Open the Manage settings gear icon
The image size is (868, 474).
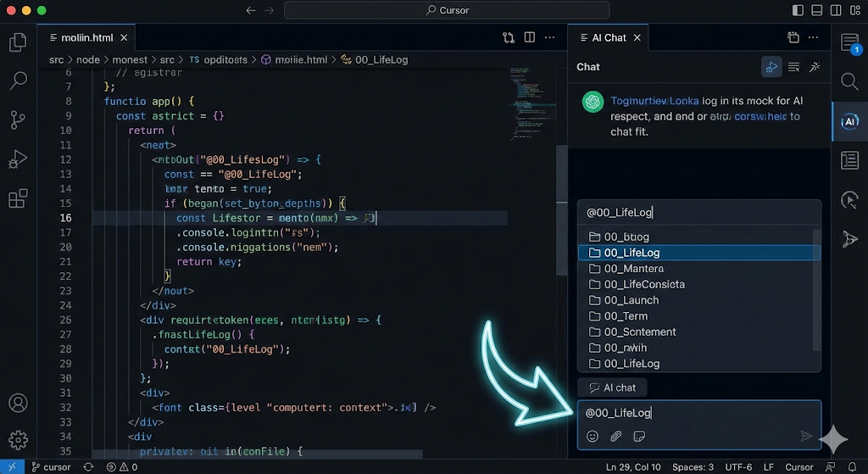[x=18, y=440]
